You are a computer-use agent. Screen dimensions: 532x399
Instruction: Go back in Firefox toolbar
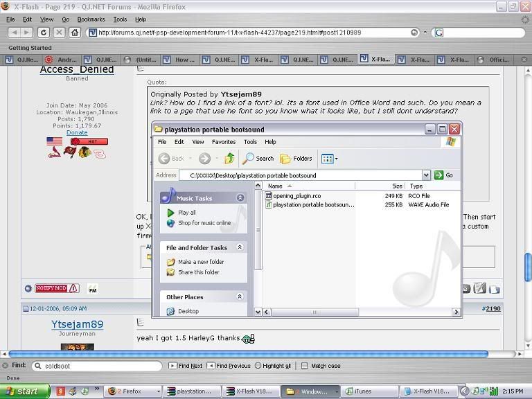coord(15,33)
